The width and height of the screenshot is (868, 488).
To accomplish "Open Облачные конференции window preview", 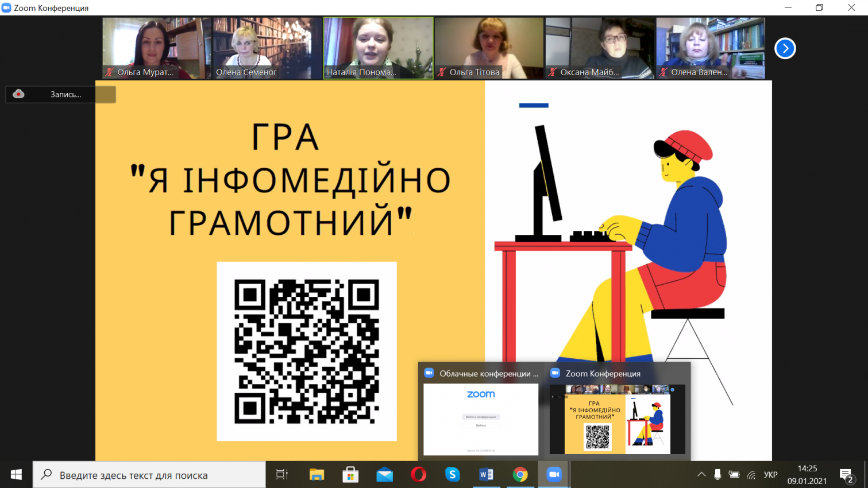I will click(x=481, y=419).
